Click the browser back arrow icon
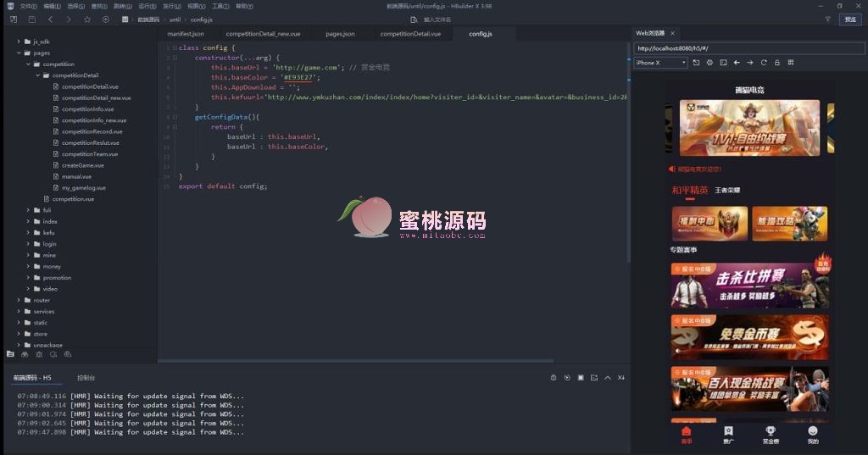The height and width of the screenshot is (455, 868). (x=737, y=63)
